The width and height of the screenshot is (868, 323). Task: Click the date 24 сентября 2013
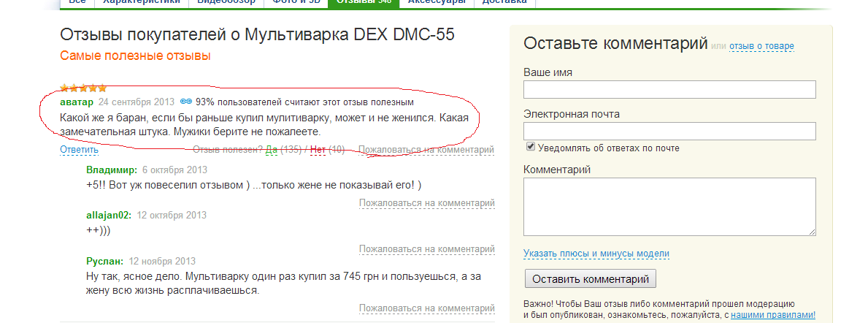click(137, 102)
